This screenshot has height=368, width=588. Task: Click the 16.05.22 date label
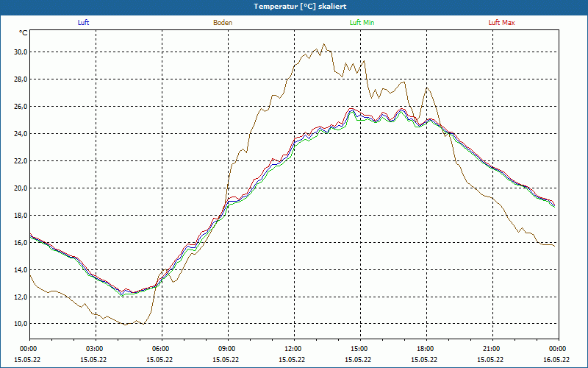tap(556, 360)
